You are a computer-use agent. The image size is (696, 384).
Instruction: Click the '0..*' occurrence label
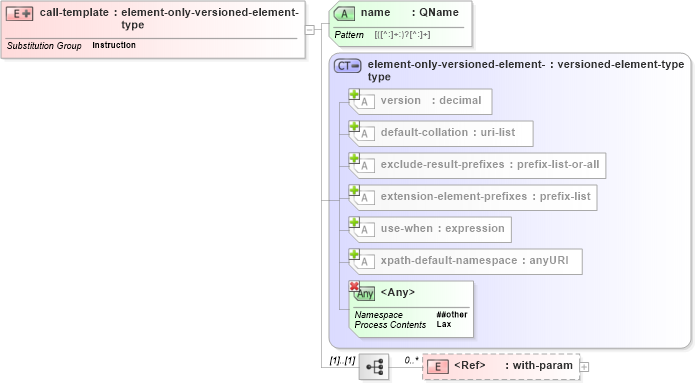coord(411,360)
